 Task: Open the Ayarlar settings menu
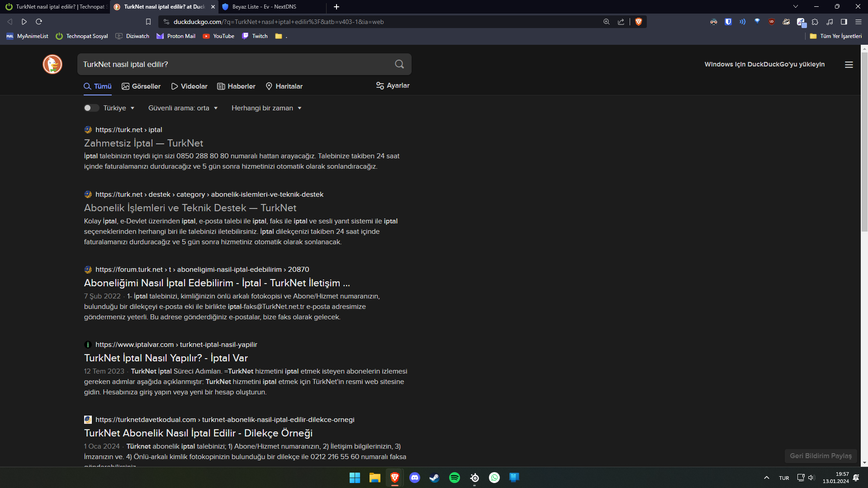click(393, 85)
